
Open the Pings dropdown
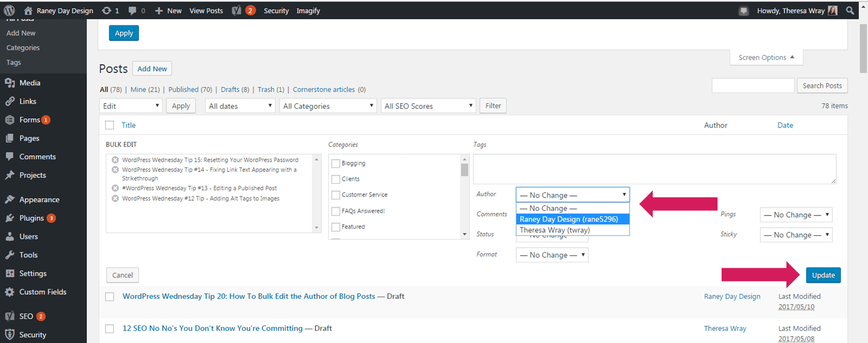pyautogui.click(x=796, y=214)
